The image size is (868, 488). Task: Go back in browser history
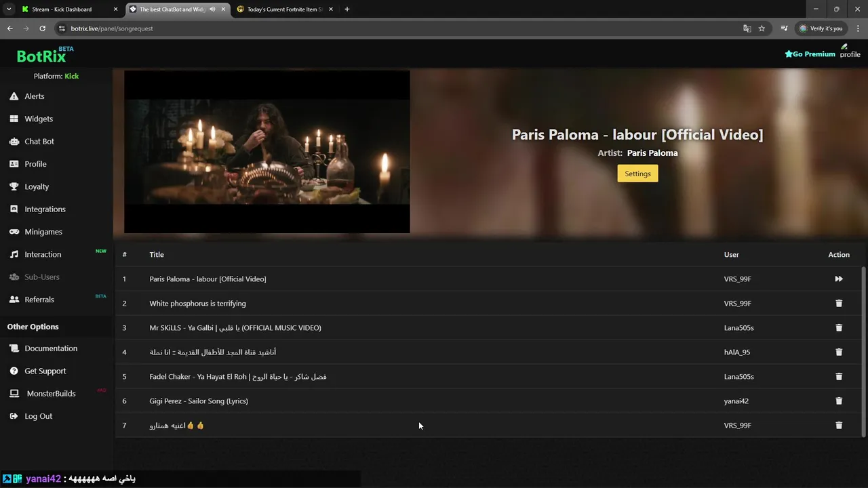point(9,28)
